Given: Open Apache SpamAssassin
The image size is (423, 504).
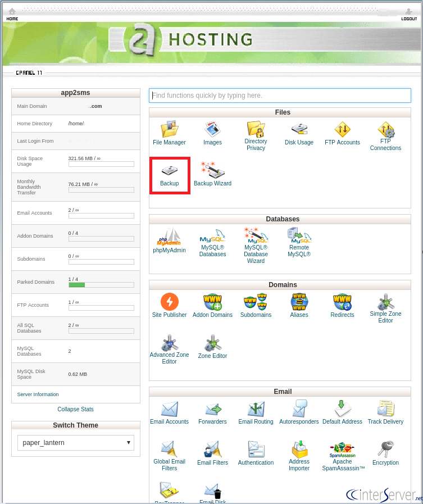Looking at the screenshot, I should [343, 456].
